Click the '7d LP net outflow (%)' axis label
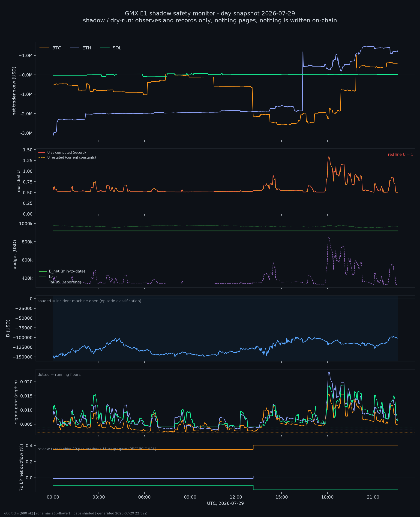This screenshot has height=517, width=420. [21, 467]
